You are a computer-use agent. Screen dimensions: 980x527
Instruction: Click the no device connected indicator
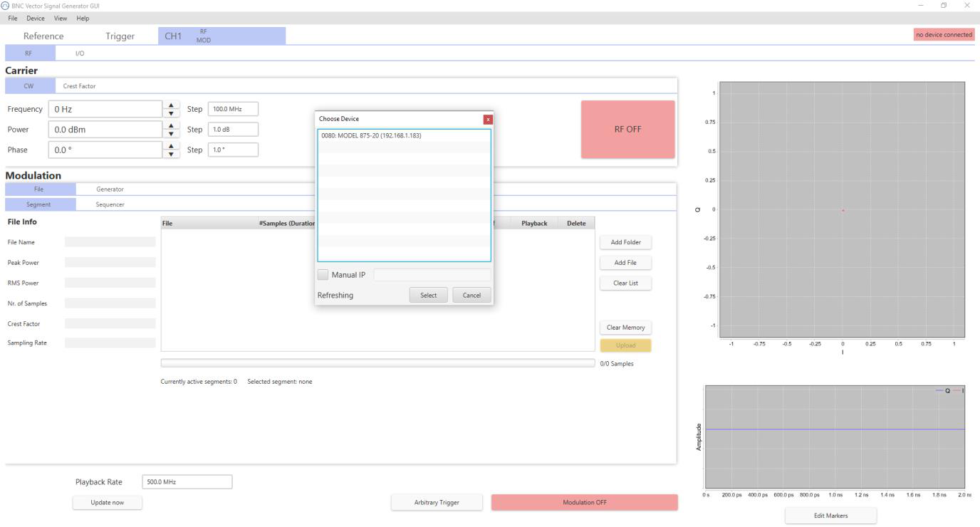coord(944,35)
